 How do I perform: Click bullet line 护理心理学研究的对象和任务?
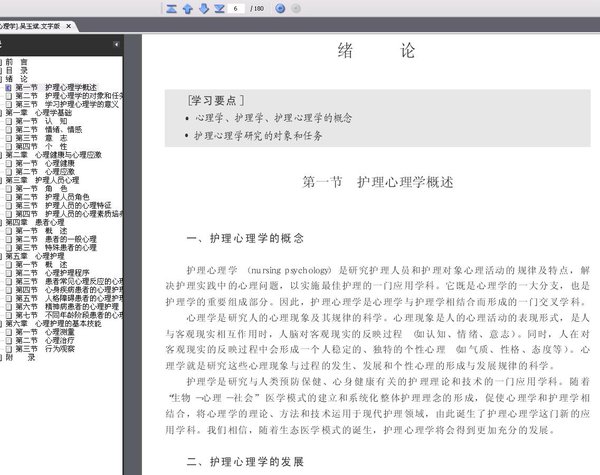(258, 135)
